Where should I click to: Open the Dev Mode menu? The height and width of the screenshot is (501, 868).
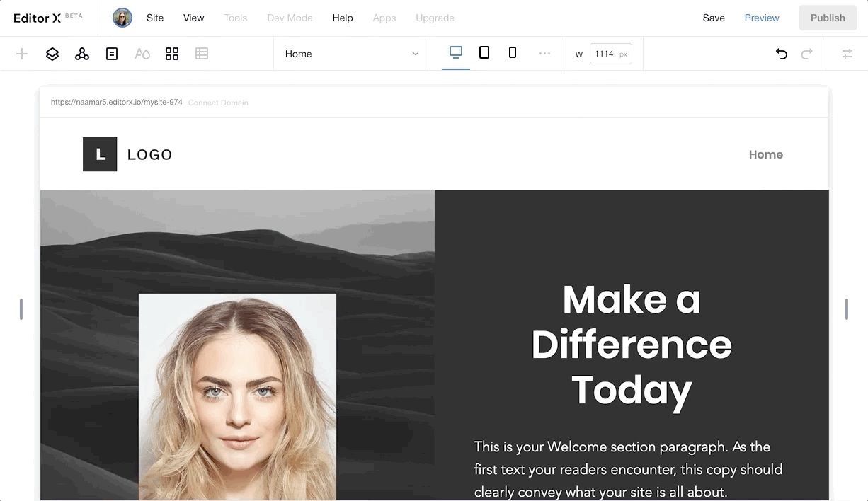(x=290, y=18)
